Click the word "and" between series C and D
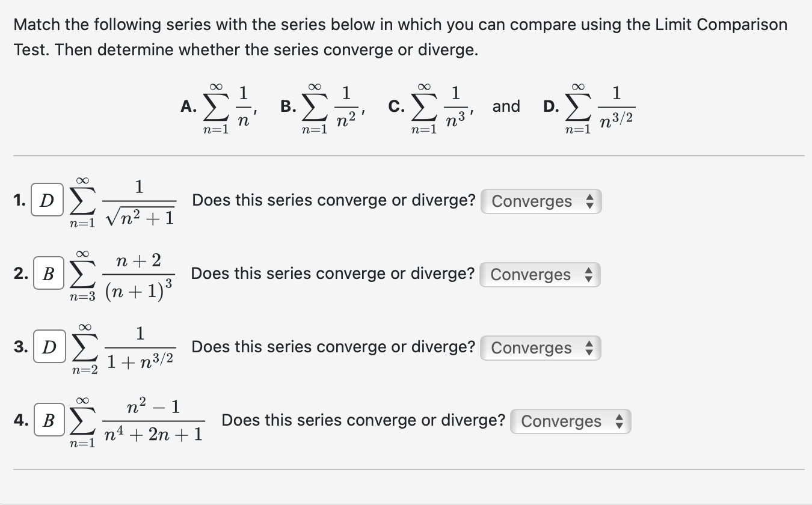This screenshot has height=505, width=812. (506, 106)
